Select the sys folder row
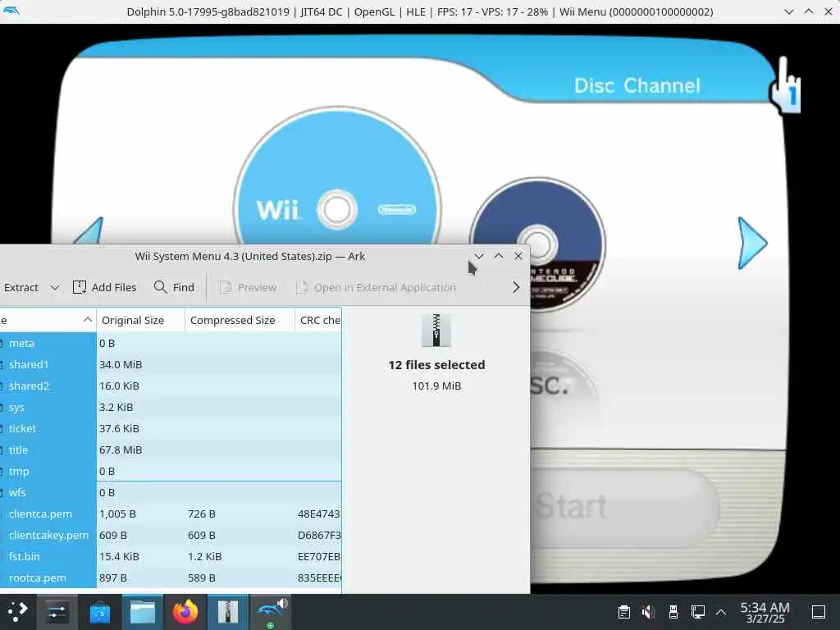 171,408
